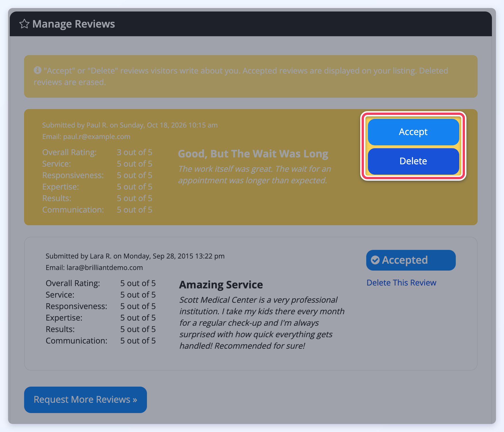The image size is (504, 432).
Task: Accept Paul R.'s review
Action: 413,132
